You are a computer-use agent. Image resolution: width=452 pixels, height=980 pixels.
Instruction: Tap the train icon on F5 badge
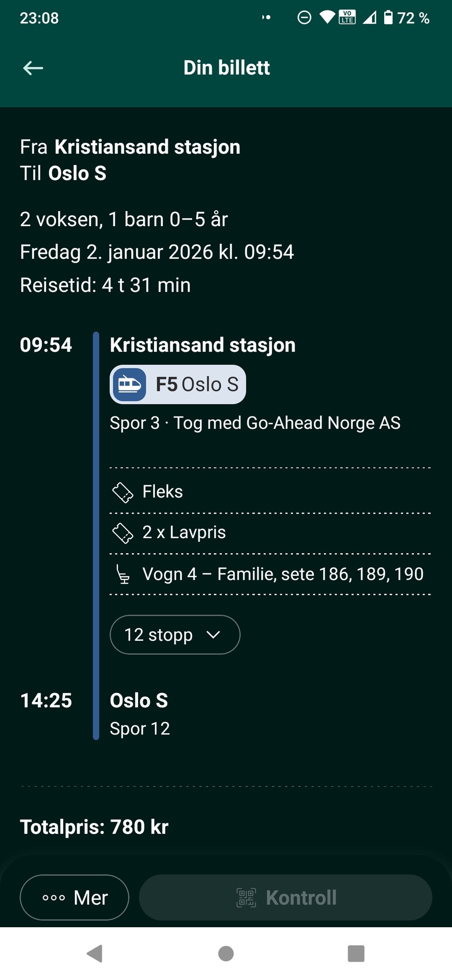pyautogui.click(x=129, y=384)
